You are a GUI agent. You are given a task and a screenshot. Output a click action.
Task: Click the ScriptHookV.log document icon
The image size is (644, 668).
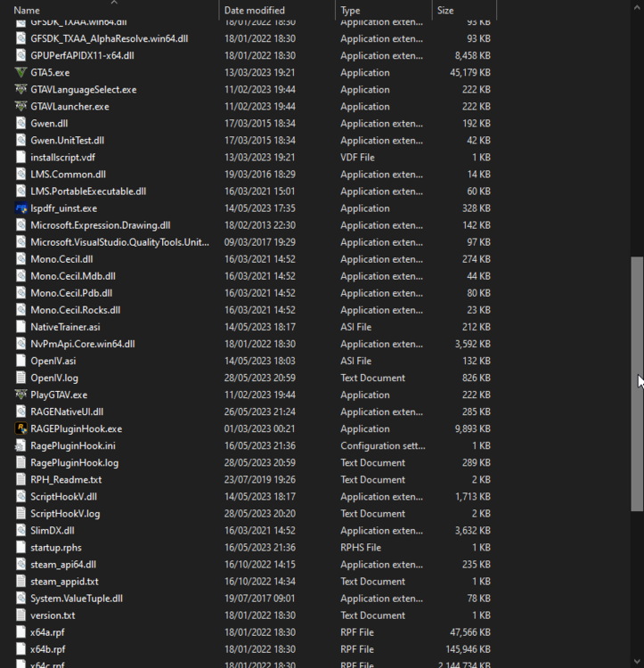pyautogui.click(x=20, y=513)
